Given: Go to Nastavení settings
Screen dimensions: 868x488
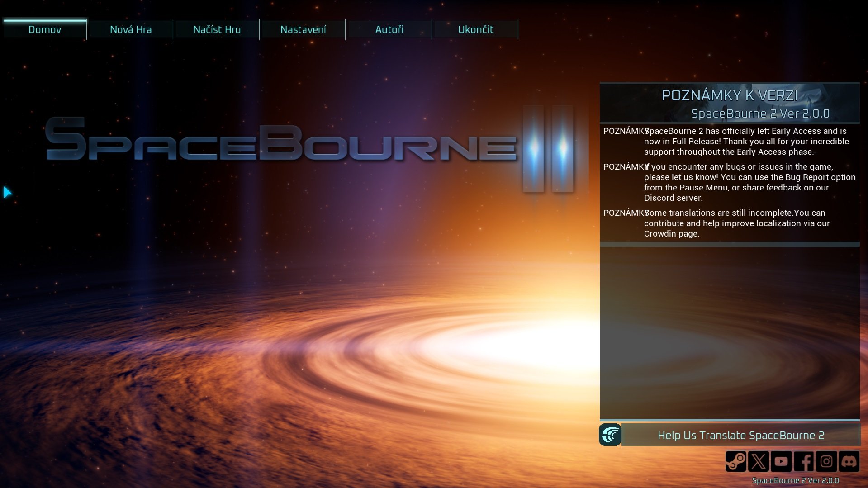Looking at the screenshot, I should click(303, 29).
